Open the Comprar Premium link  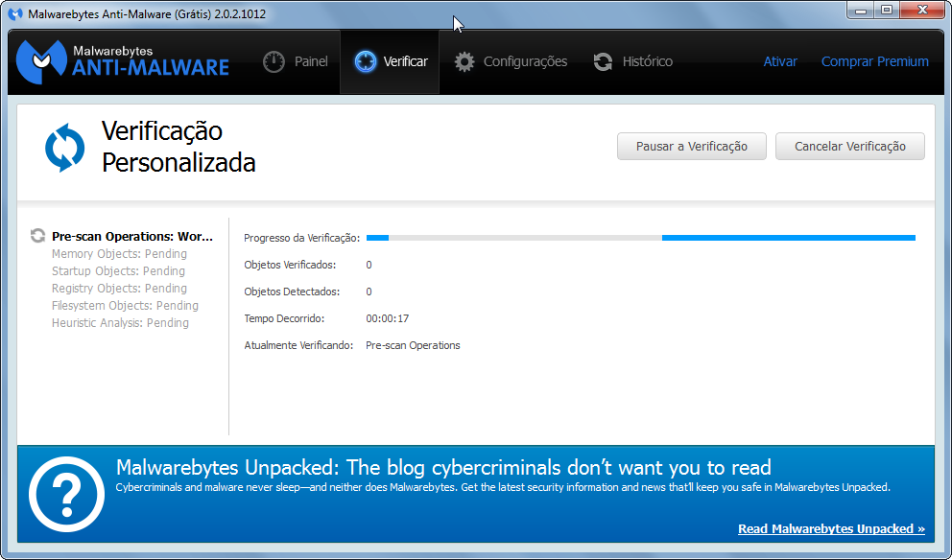tap(875, 62)
